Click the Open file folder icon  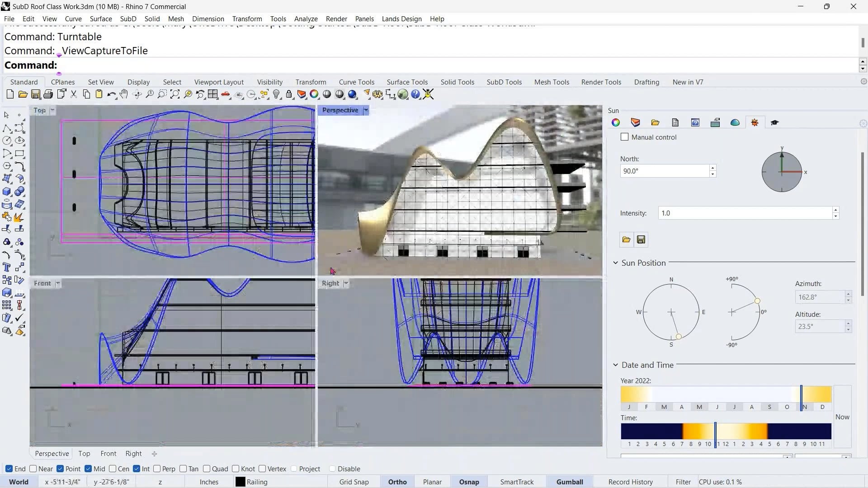(23, 94)
